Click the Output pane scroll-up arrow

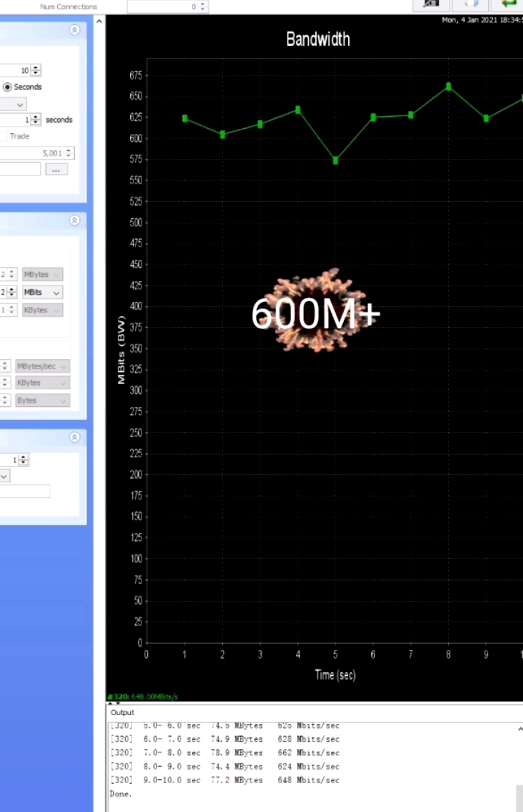click(520, 729)
